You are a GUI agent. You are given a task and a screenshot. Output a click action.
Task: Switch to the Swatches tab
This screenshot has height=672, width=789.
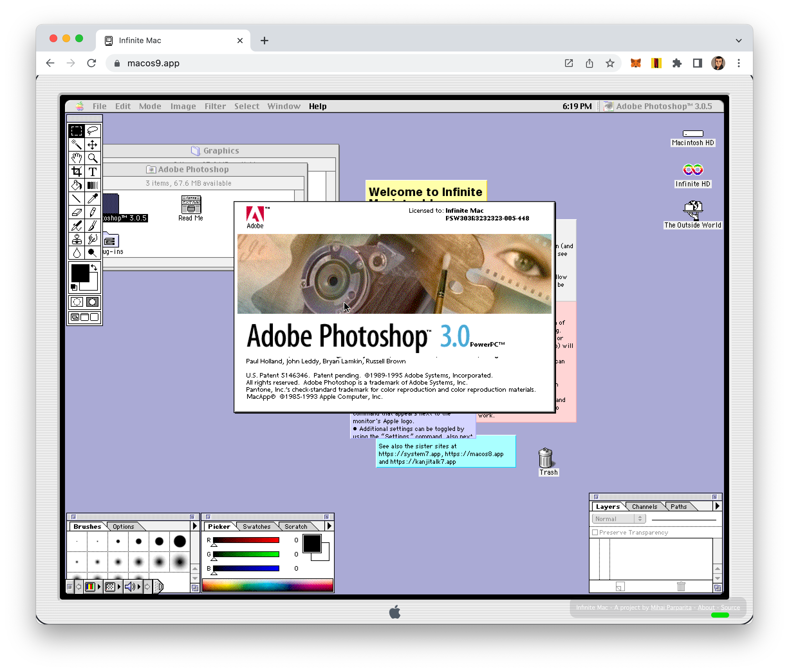pos(256,527)
